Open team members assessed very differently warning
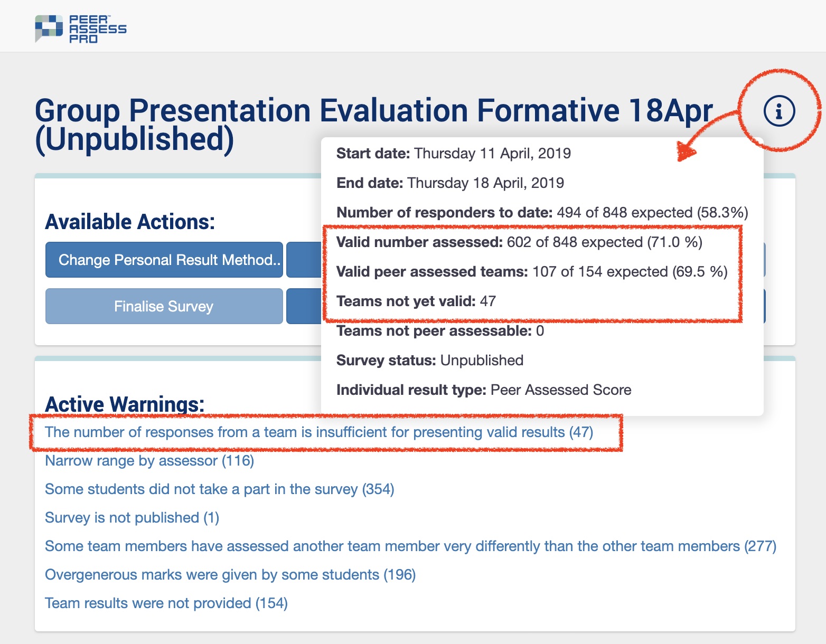The image size is (826, 644). coord(410,546)
